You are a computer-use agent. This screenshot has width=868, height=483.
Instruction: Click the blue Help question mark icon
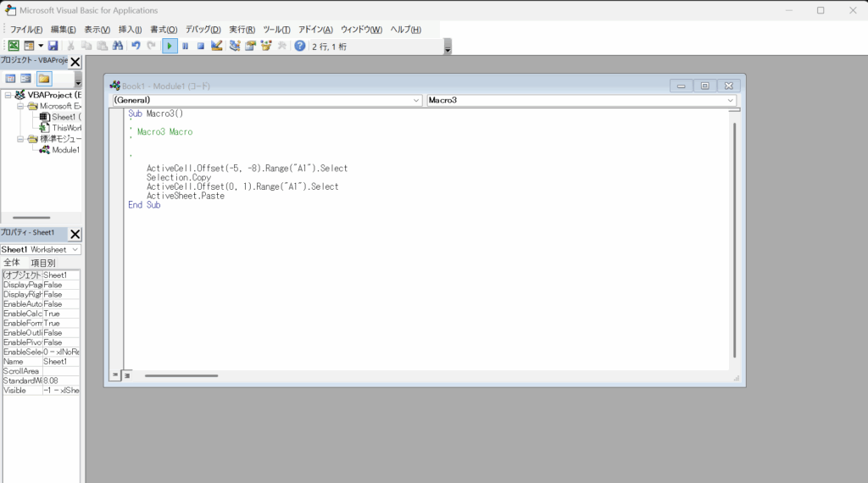point(299,46)
